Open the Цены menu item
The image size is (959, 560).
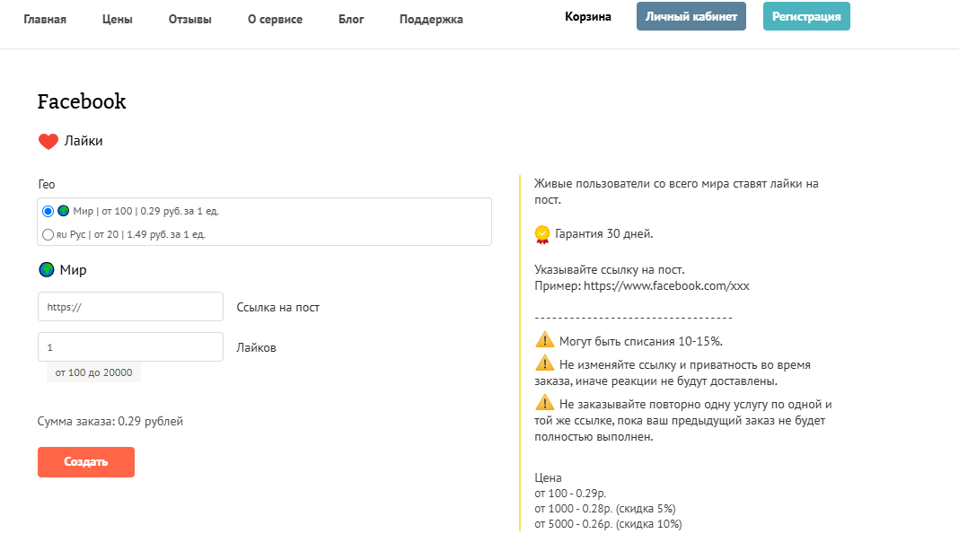coord(118,20)
